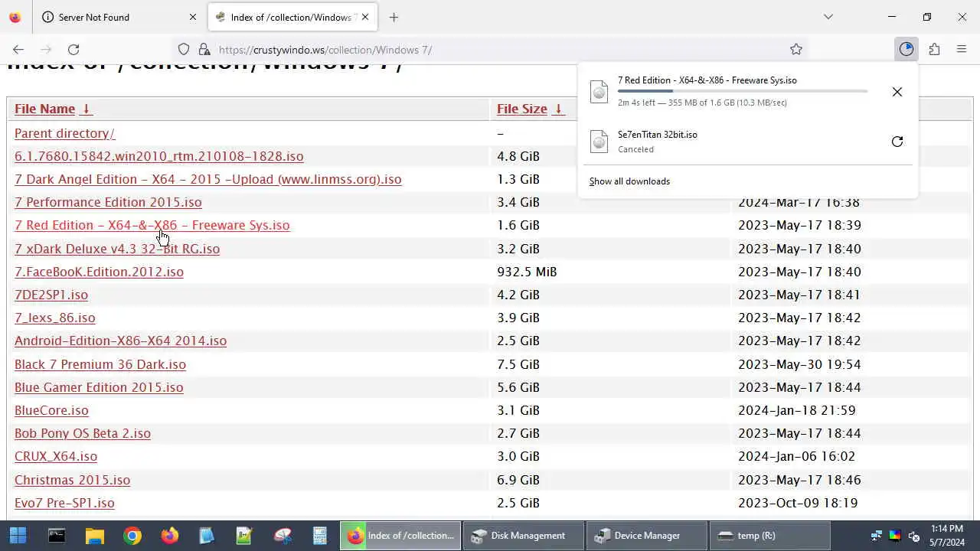Switch to the Disk Management taskbar window
This screenshot has height=551, width=980.
523,535
